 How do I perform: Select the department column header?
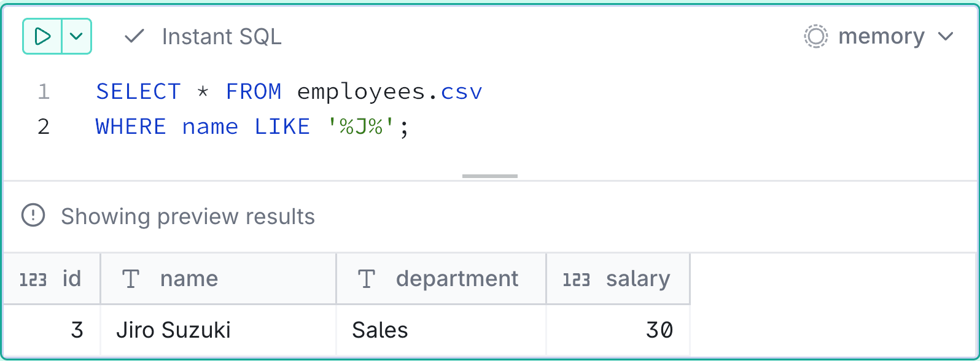(457, 279)
